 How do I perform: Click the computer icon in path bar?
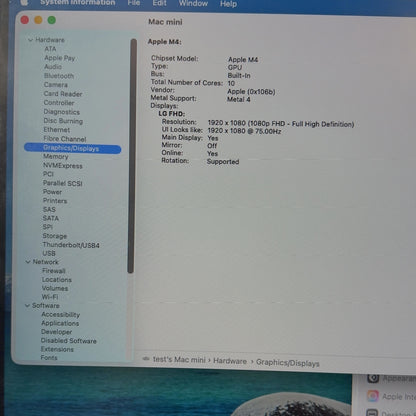(x=146, y=359)
